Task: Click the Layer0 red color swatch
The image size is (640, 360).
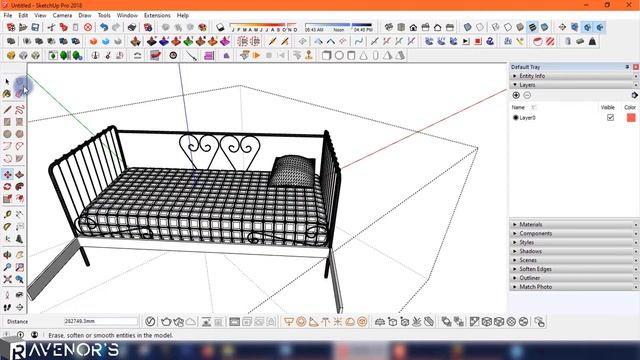Action: click(631, 118)
